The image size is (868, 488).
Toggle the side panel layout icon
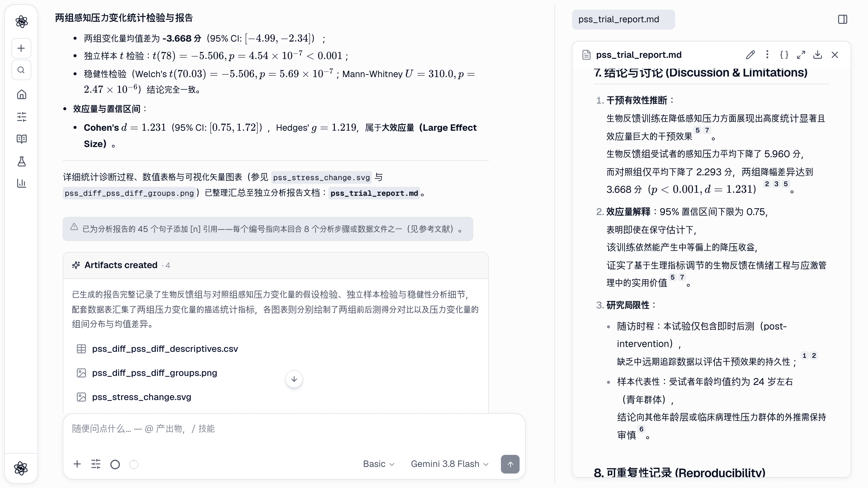(842, 19)
